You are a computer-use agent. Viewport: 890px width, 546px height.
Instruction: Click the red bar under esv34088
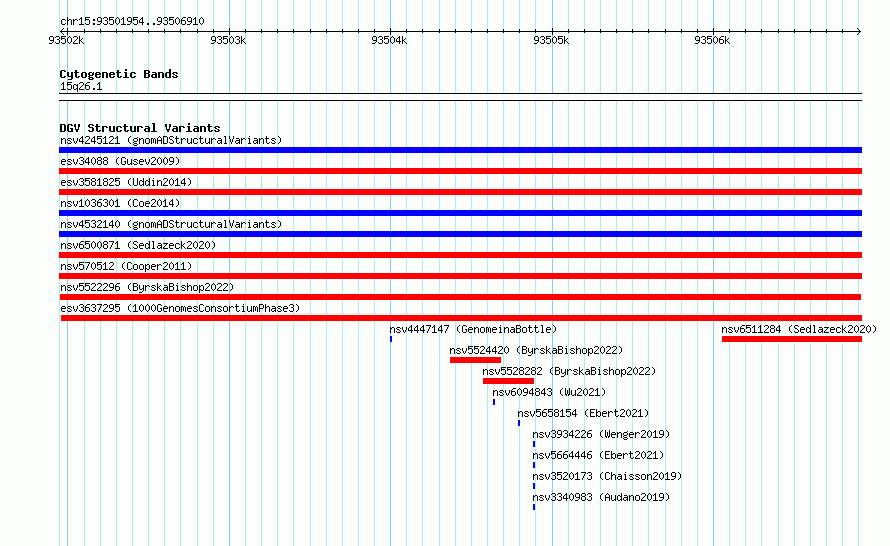tap(460, 171)
